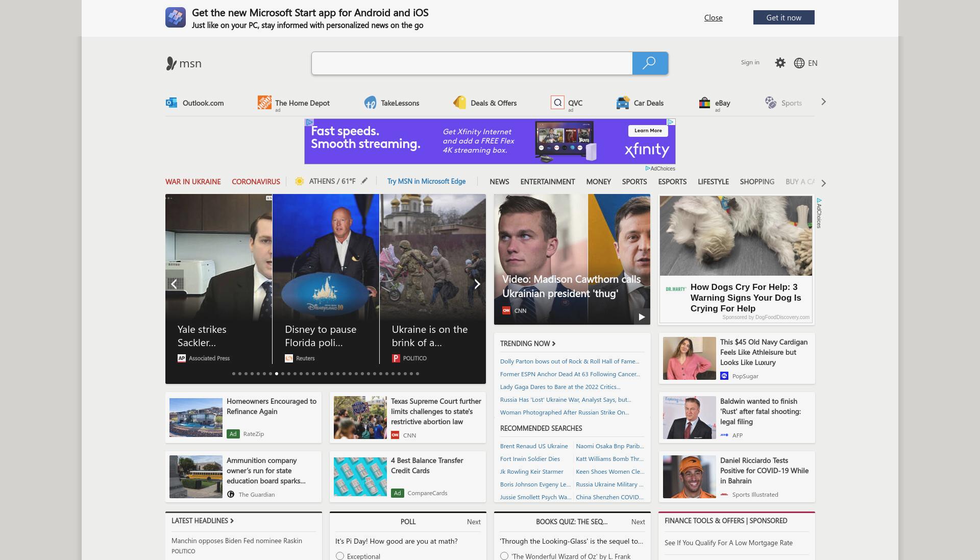This screenshot has height=560, width=980.
Task: Open the QVC shortcut icon
Action: tap(557, 103)
